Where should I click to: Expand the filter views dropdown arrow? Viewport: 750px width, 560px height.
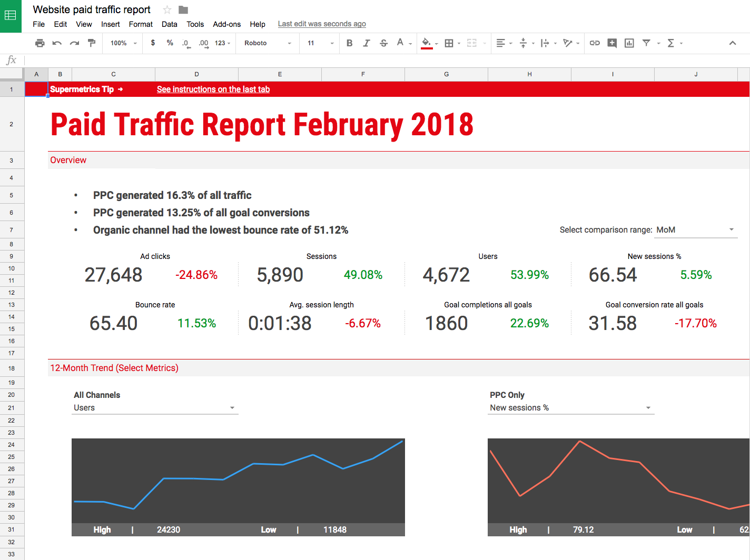pyautogui.click(x=658, y=43)
